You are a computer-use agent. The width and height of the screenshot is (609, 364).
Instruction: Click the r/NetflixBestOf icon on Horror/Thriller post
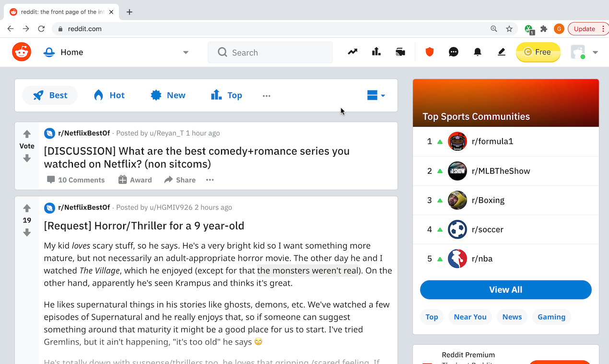pos(49,208)
